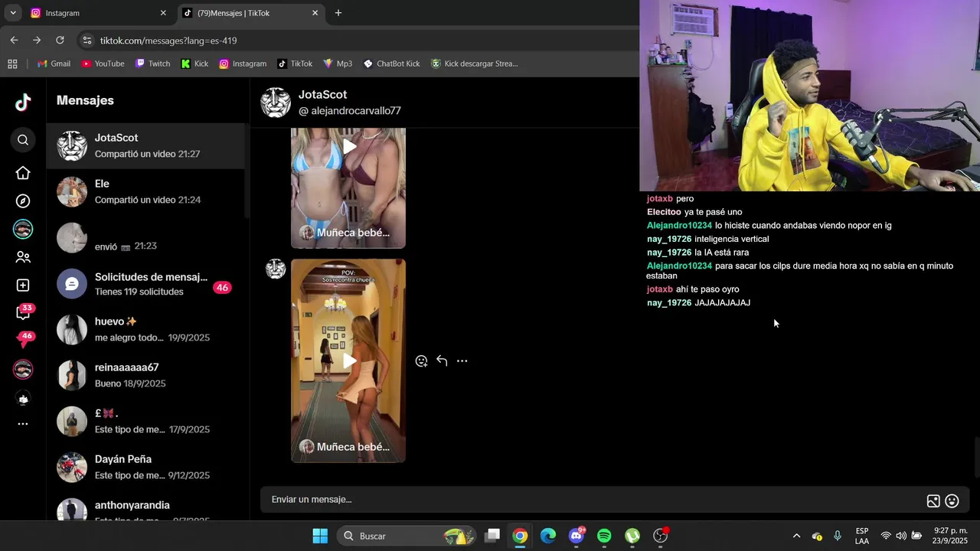Open more options for second video message
The image size is (980, 551).
point(462,360)
